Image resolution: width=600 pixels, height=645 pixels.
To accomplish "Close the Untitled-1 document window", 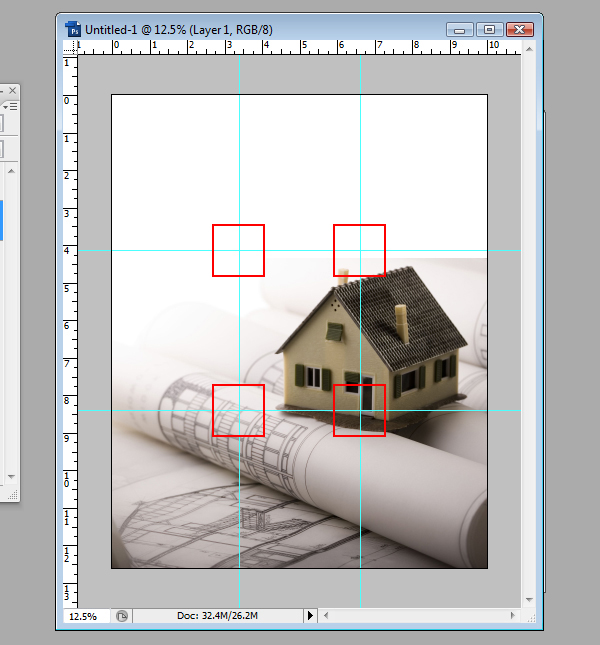I will (x=520, y=30).
